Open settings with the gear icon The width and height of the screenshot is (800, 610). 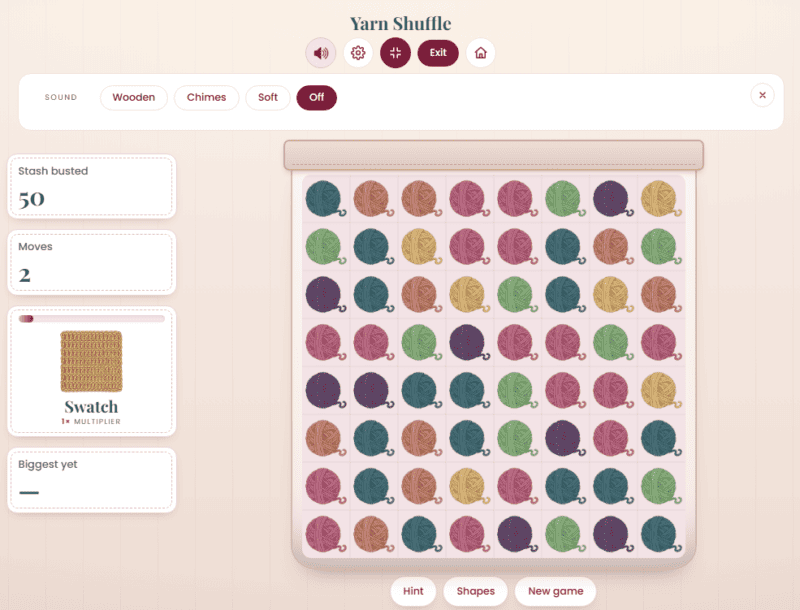pos(358,53)
